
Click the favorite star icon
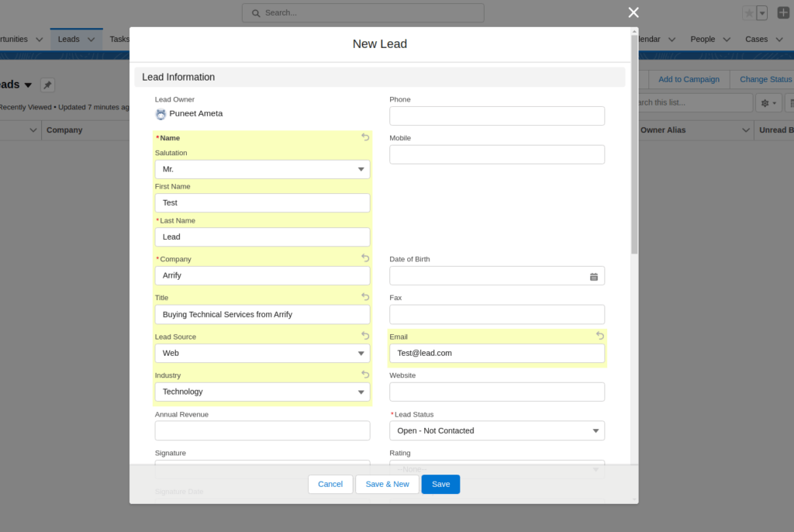750,12
